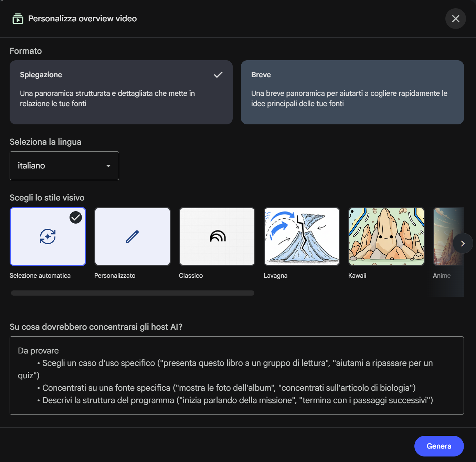Select the Anime visual style

443,237
